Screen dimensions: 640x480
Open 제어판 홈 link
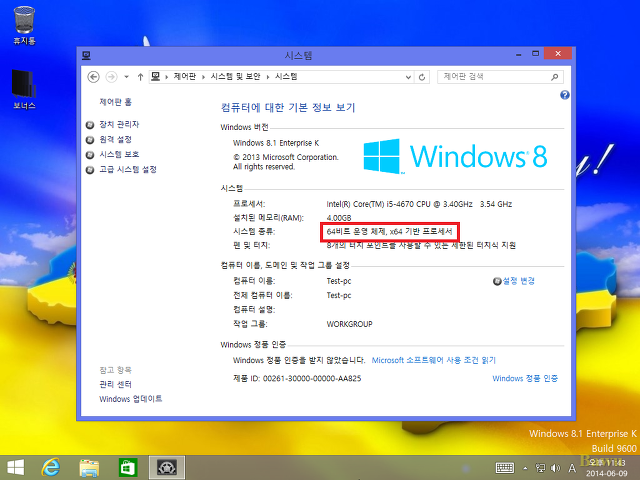pyautogui.click(x=116, y=102)
